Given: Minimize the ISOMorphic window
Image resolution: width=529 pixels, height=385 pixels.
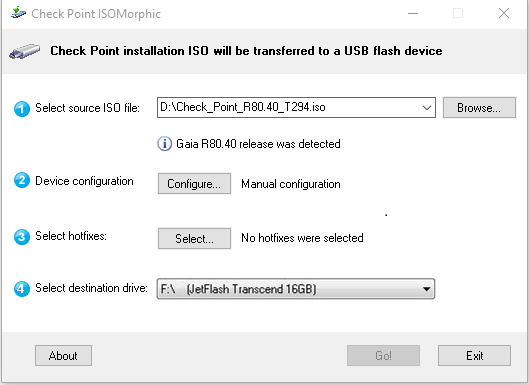Looking at the screenshot, I should [413, 13].
